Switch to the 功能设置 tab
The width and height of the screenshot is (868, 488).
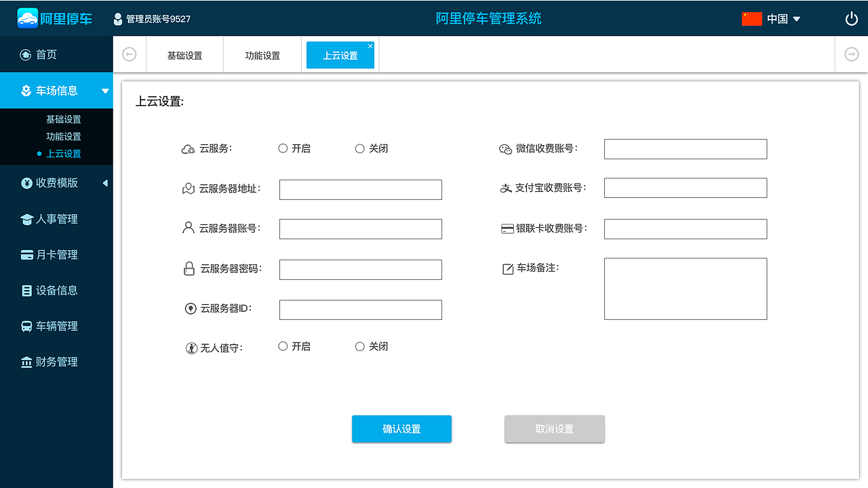point(262,55)
